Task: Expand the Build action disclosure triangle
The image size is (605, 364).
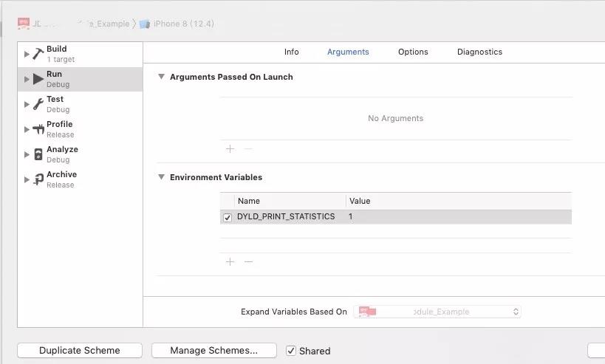Action: click(27, 54)
